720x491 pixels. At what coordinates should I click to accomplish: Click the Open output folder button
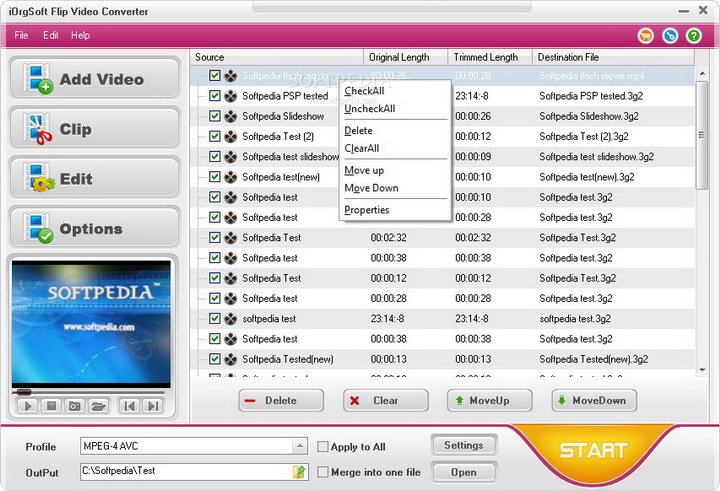(464, 472)
